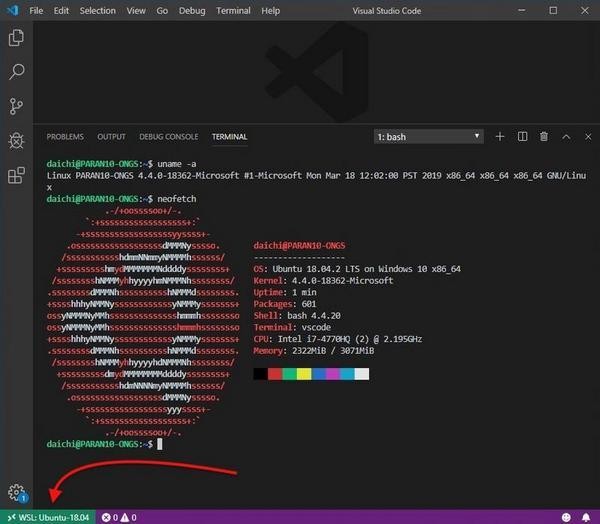Click the terminal cursor at last prompt
The width and height of the screenshot is (600, 524).
click(x=160, y=444)
